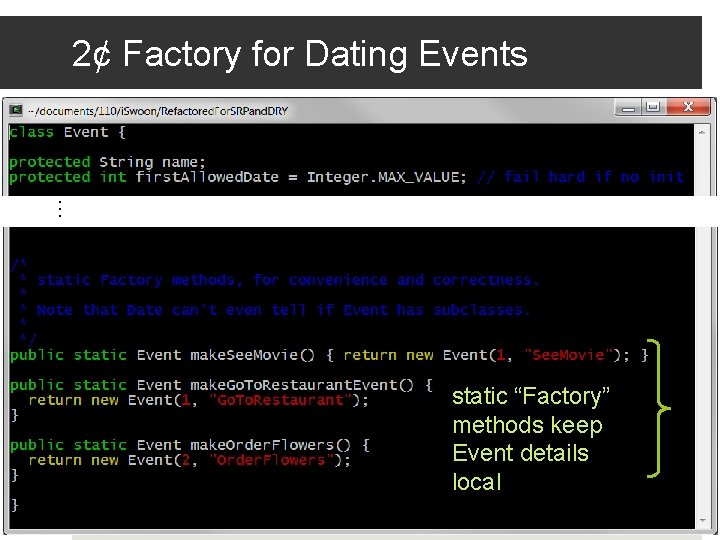Click the vertical ellipsis between code sections

coord(60,209)
